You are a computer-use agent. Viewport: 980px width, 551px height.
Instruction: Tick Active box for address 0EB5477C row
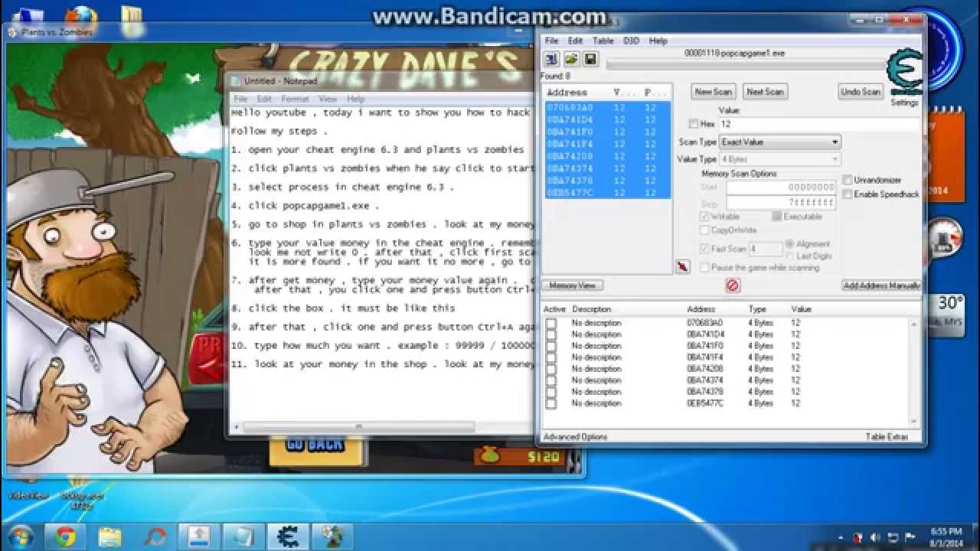[550, 403]
